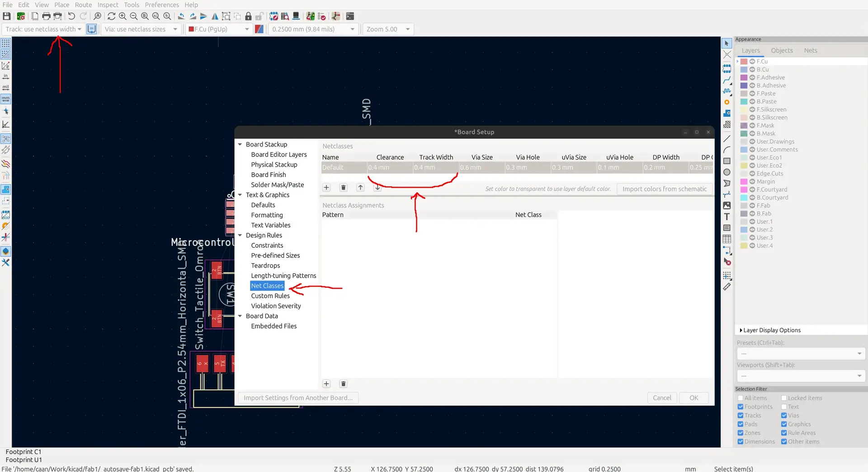Open the grid size dropdown

(312, 29)
